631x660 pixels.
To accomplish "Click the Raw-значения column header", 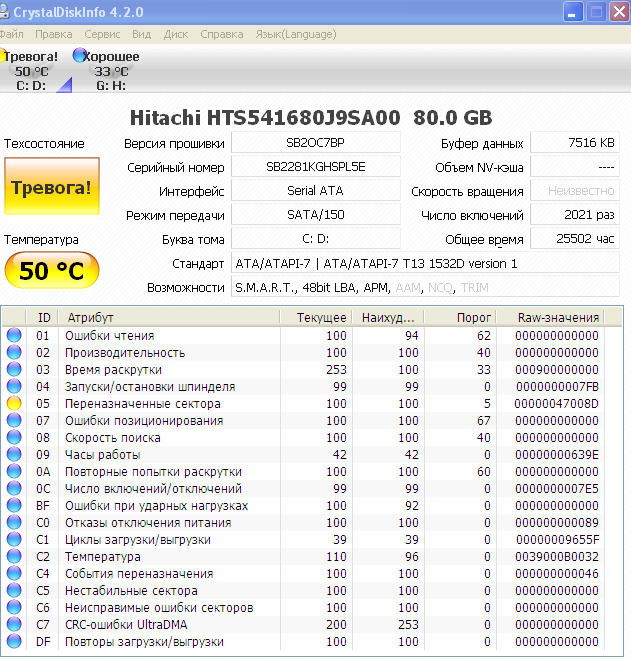I will (550, 317).
